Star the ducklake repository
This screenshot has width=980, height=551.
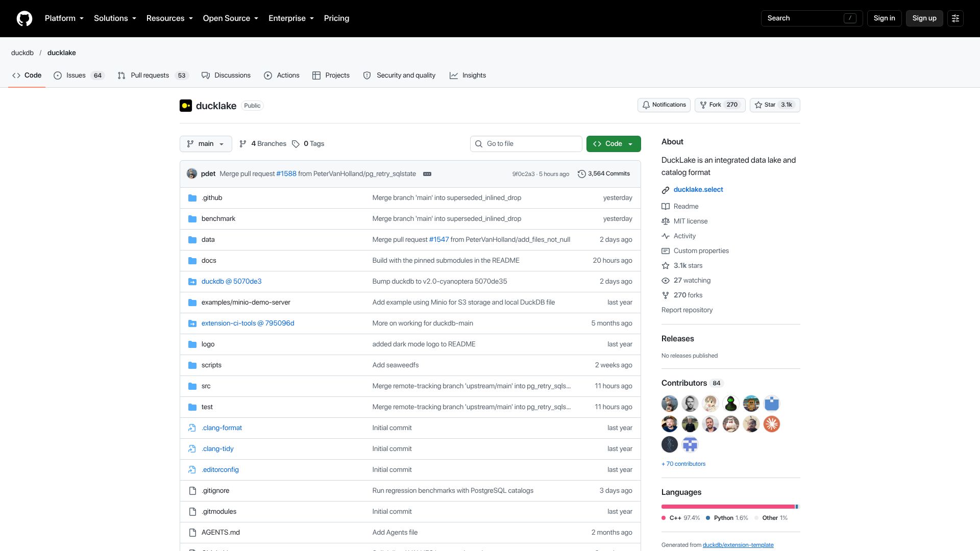(775, 105)
